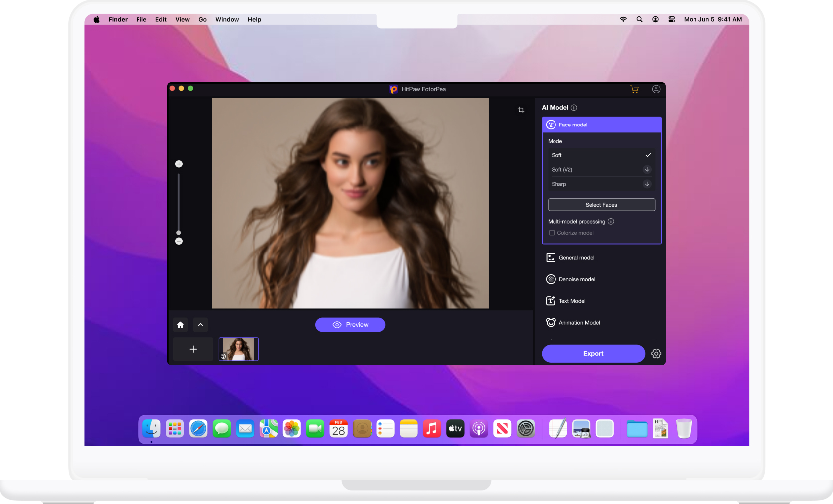The width and height of the screenshot is (833, 504).
Task: Click the crop tool above the image
Action: (x=521, y=109)
